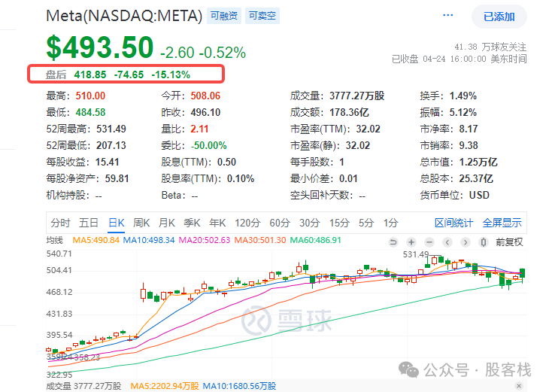The image size is (549, 392).
Task: Open the 全屏显示 fullscreen link
Action: 502,223
